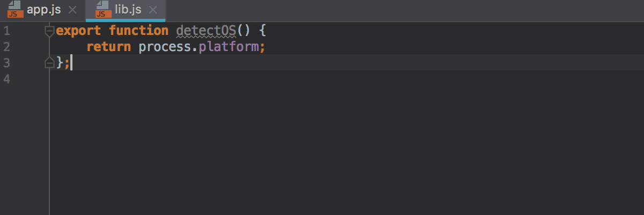This screenshot has height=215, width=644.
Task: Place cursor on the export keyword
Action: pos(78,31)
